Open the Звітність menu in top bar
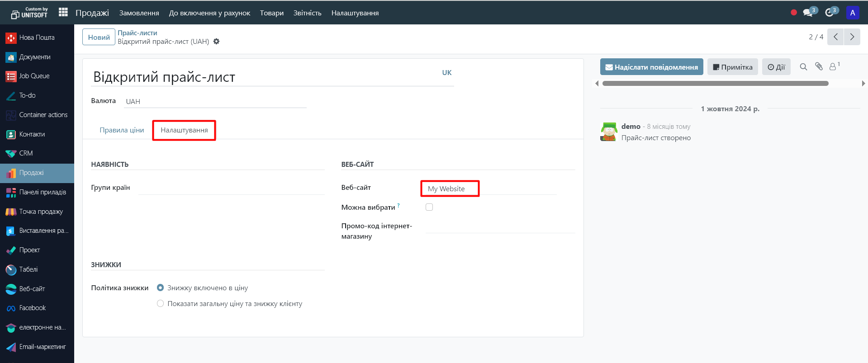This screenshot has height=363, width=868. tap(307, 13)
